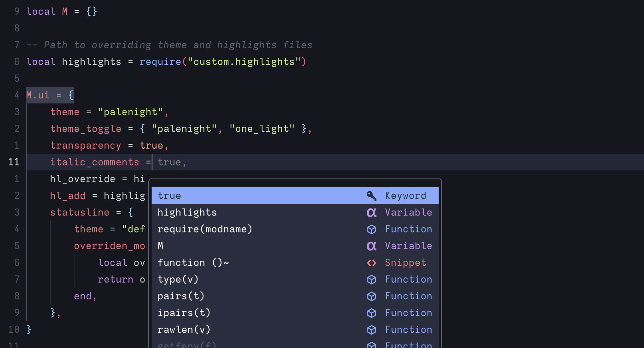Select the "ipairs(t)" completion suggestion
Viewport: 644px width, 348px height.
click(184, 313)
